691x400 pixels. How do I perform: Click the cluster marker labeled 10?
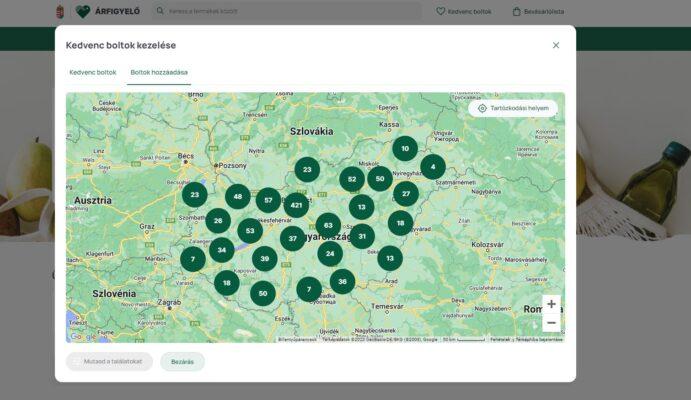coord(404,149)
